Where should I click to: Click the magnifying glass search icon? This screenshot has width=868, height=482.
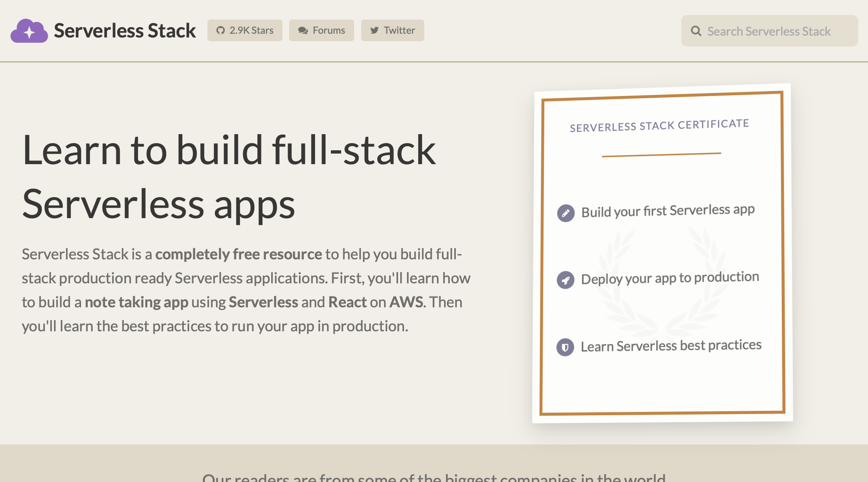(696, 31)
